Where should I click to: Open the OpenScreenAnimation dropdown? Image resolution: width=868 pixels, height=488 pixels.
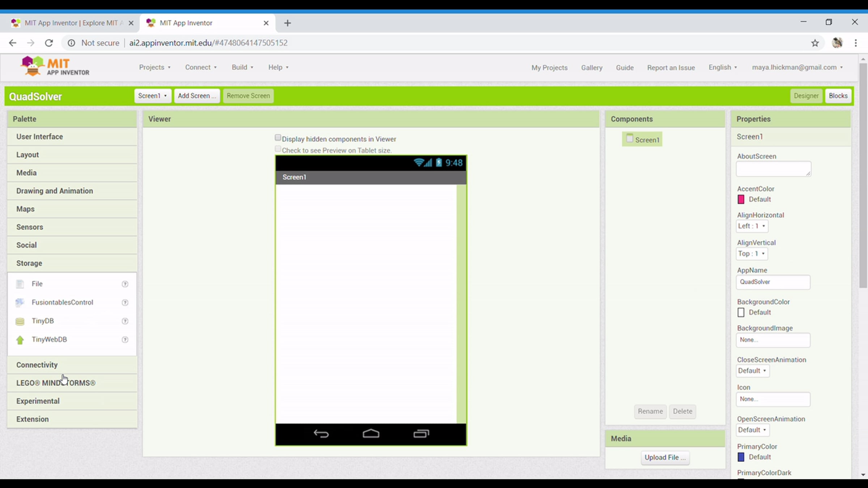(753, 430)
